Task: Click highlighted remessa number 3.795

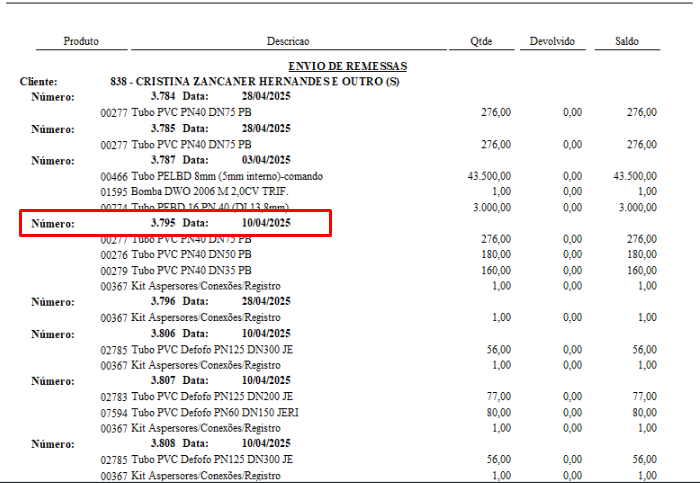Action: tap(161, 223)
